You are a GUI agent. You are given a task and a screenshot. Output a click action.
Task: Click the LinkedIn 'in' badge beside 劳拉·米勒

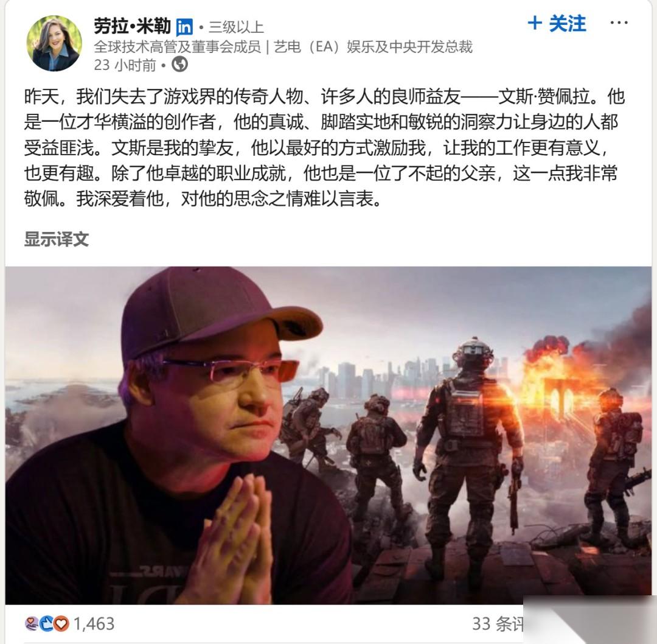tap(184, 27)
